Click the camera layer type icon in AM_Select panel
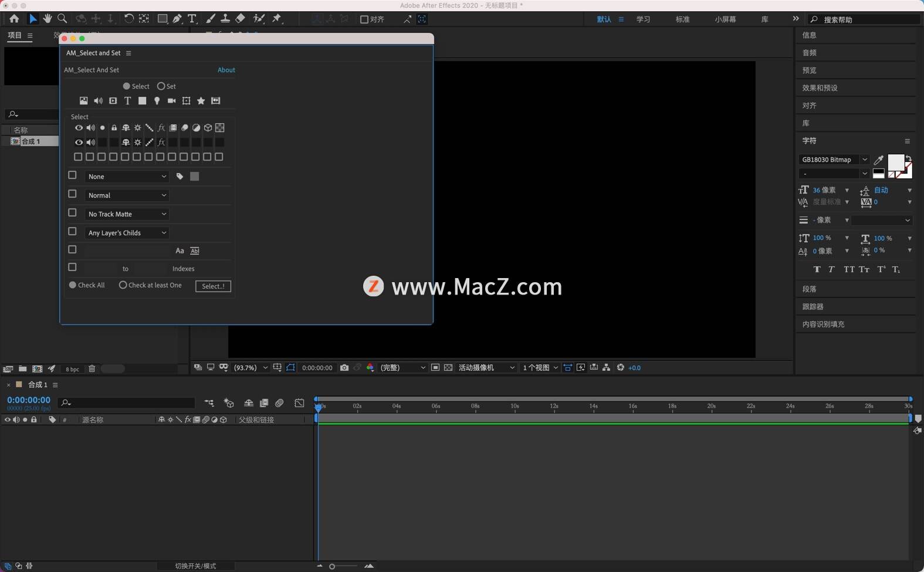Image resolution: width=924 pixels, height=572 pixels. coord(171,101)
